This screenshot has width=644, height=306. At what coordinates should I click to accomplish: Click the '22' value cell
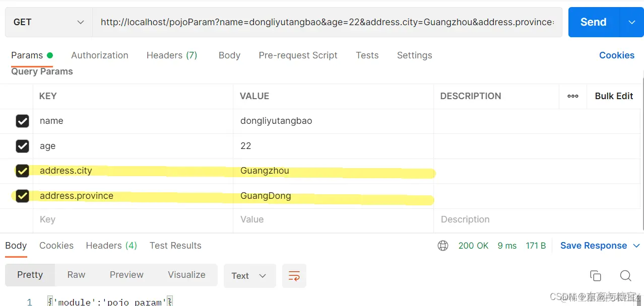333,146
